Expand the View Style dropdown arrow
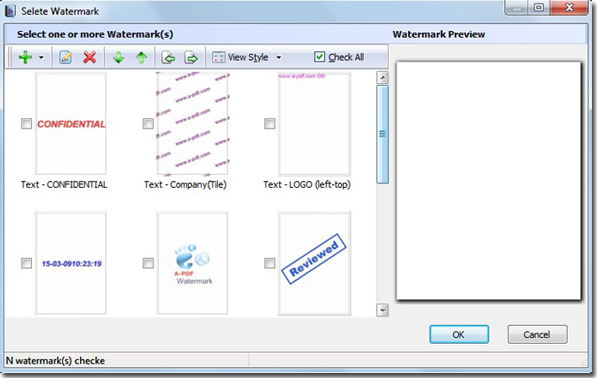The width and height of the screenshot is (597, 378). (x=279, y=57)
